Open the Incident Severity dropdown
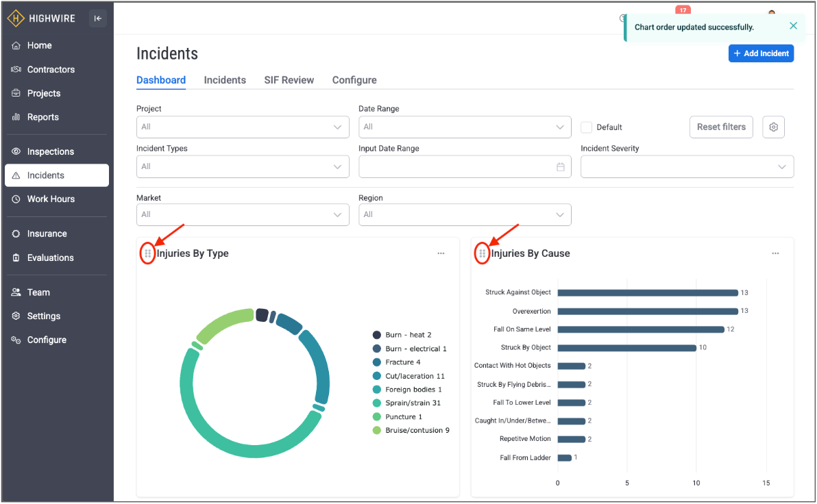Image resolution: width=817 pixels, height=504 pixels. [687, 167]
